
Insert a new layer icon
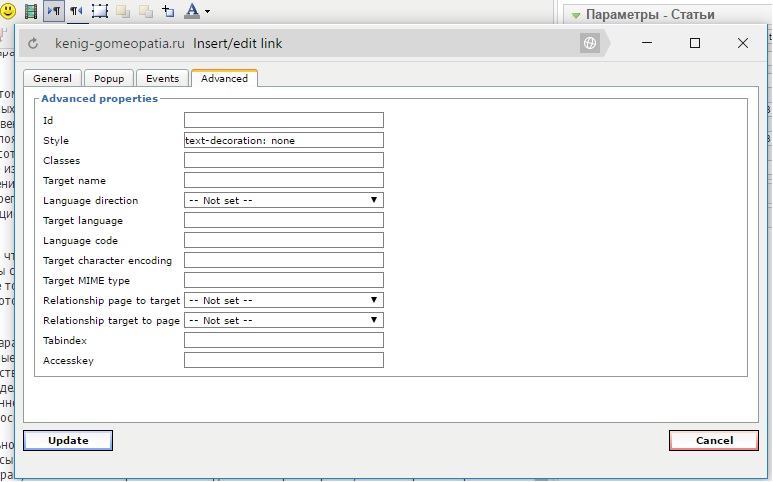click(100, 11)
